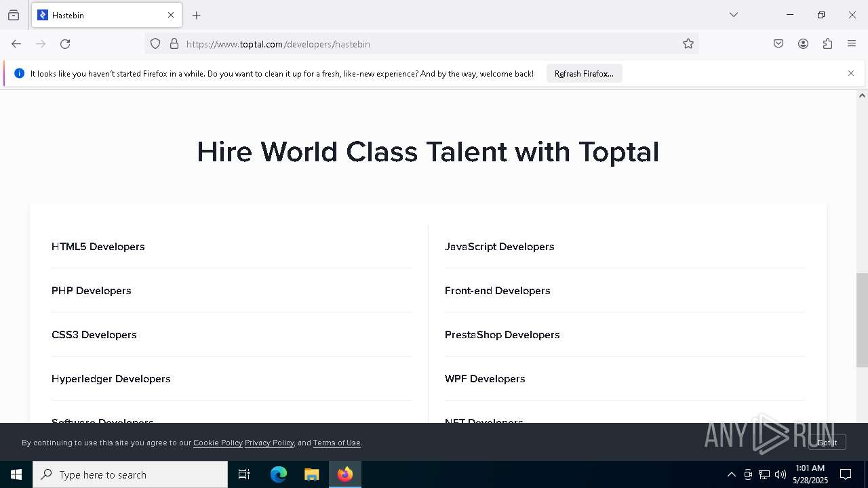Open tracking protection shield icon
This screenshot has width=868, height=488.
[x=155, y=44]
